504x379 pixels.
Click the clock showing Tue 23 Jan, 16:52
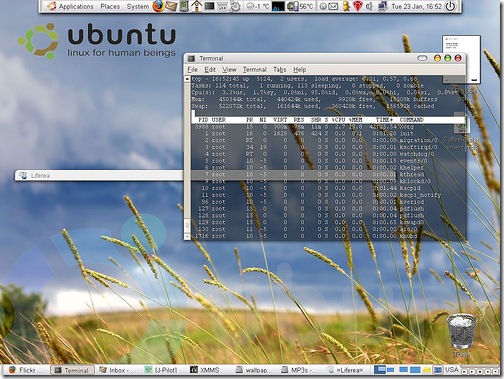(x=416, y=6)
